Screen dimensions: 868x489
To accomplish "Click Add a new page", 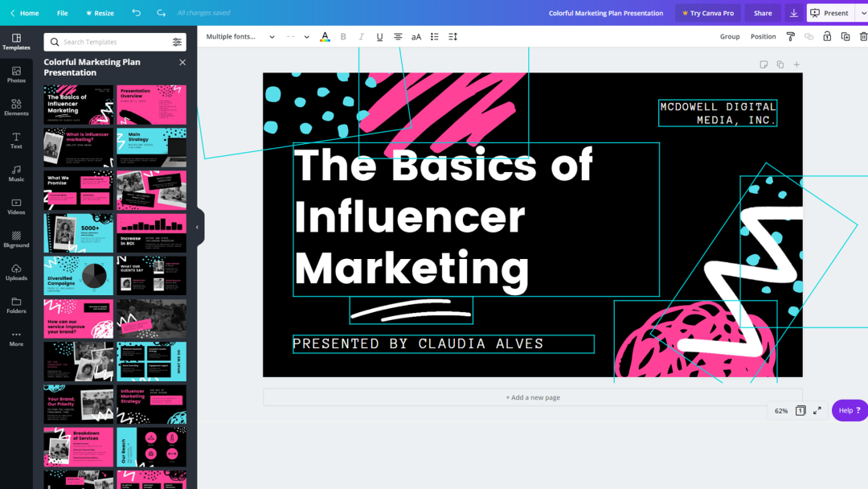I will tap(533, 397).
